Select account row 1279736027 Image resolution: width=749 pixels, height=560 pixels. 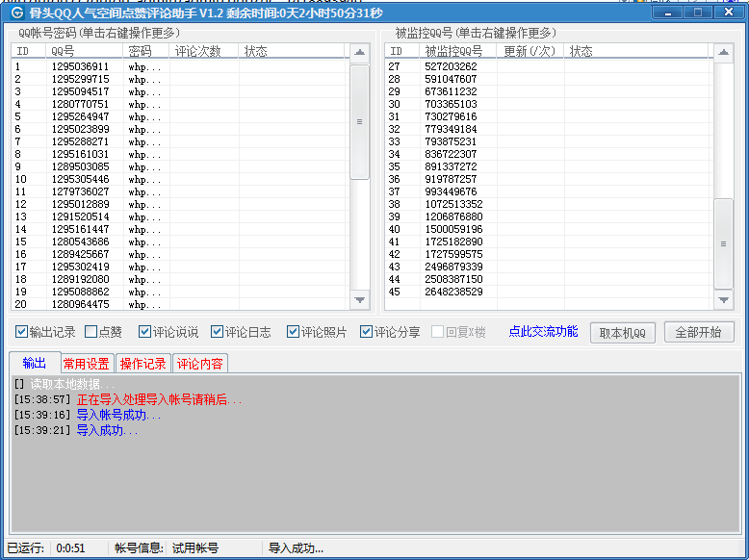[180, 191]
